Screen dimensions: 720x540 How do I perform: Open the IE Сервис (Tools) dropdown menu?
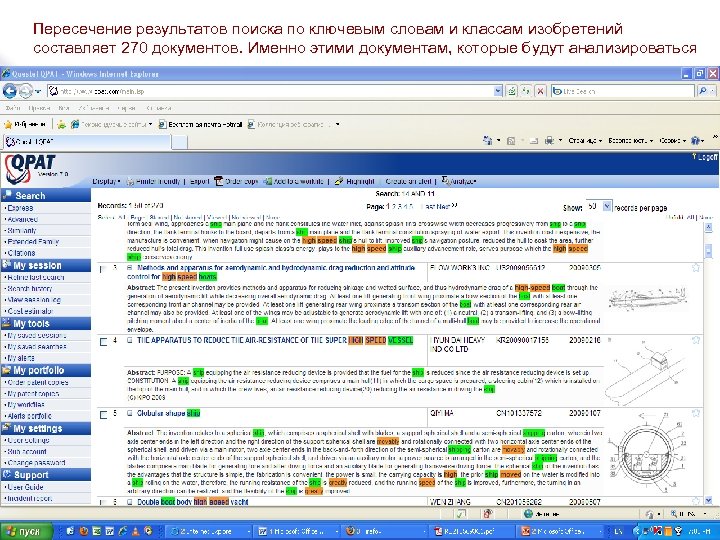pos(672,141)
